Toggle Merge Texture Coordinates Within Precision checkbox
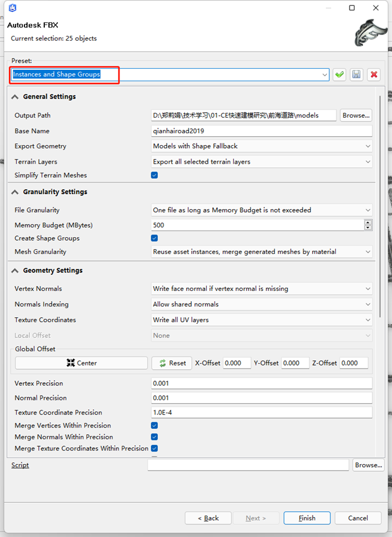The width and height of the screenshot is (392, 537). (x=155, y=449)
